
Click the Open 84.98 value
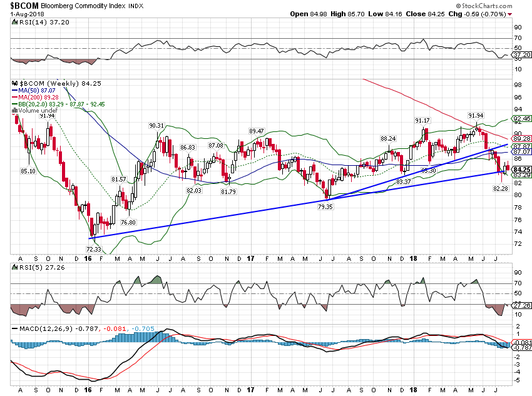(x=309, y=14)
